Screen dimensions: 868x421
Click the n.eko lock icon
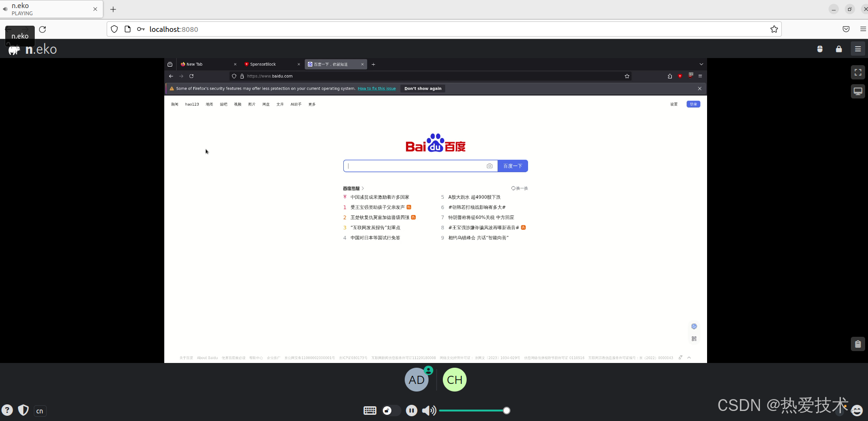[x=839, y=49]
